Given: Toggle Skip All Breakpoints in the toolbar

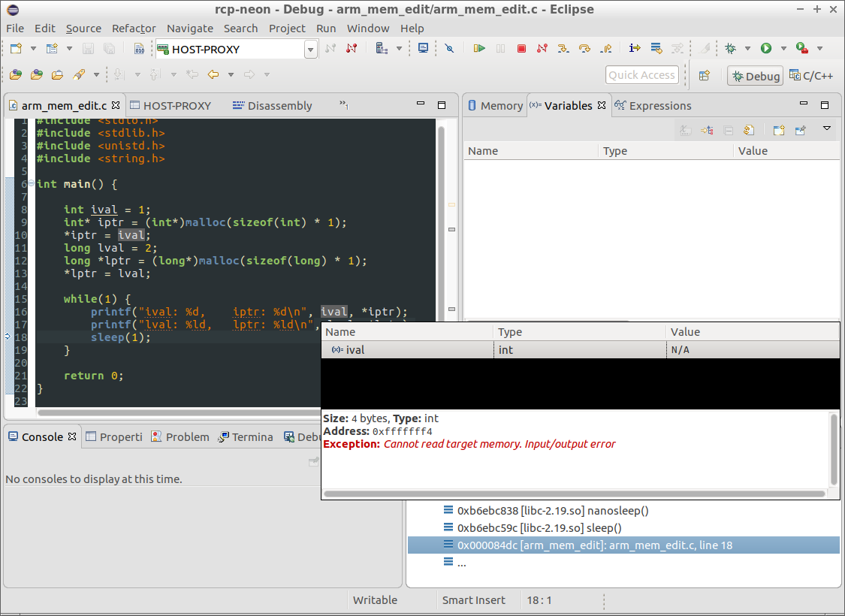Looking at the screenshot, I should [x=449, y=49].
